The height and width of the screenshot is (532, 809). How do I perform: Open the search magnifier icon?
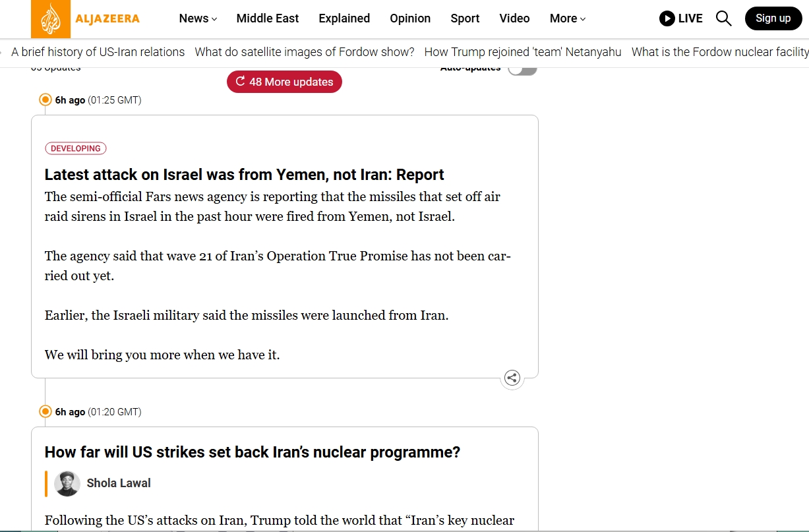coord(723,18)
